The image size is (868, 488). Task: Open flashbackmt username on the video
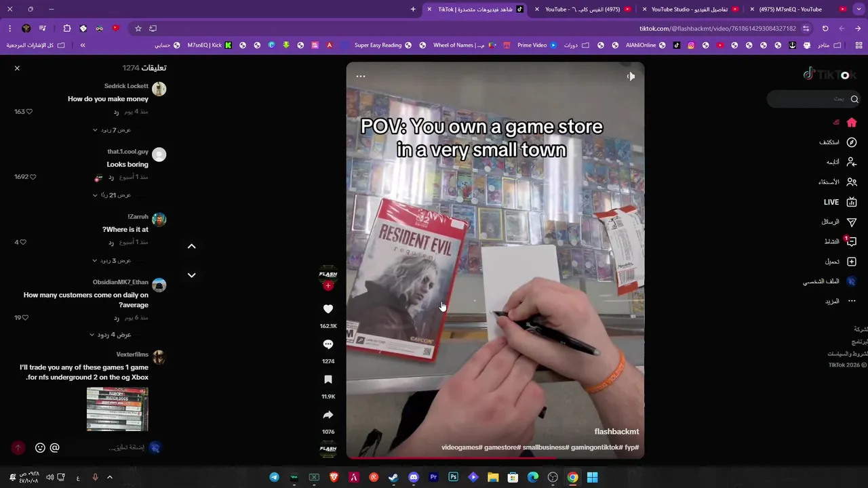616,432
